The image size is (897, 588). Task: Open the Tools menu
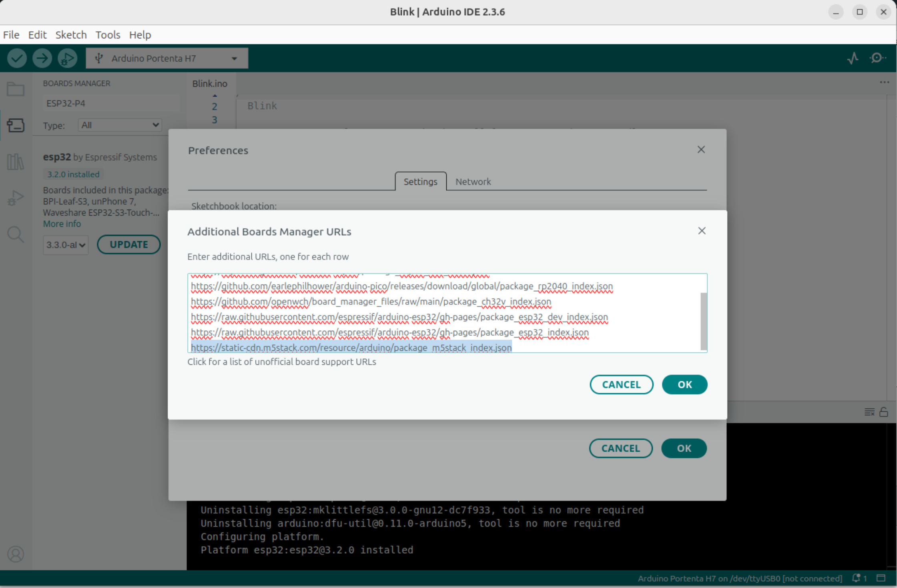pyautogui.click(x=108, y=35)
